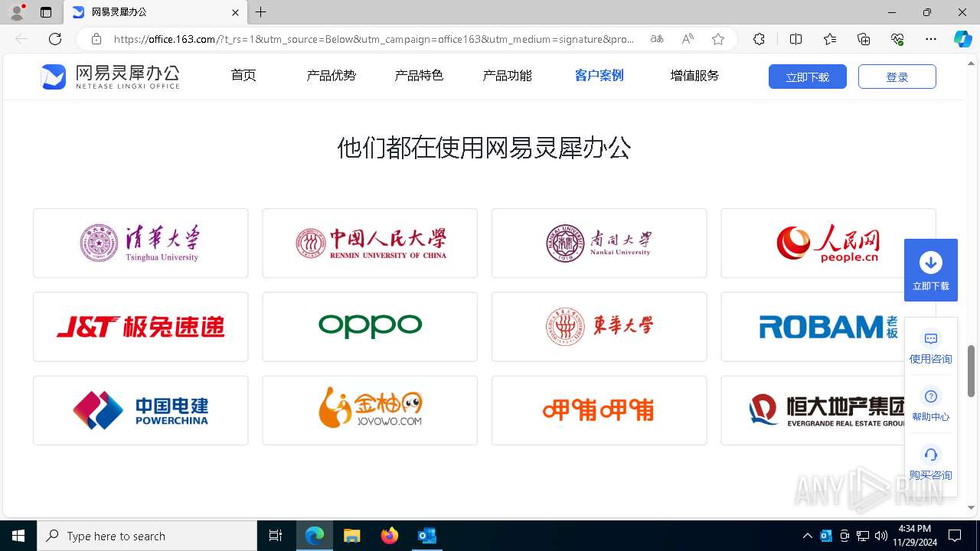The width and height of the screenshot is (980, 551).
Task: Click the site information lock icon
Action: coord(96,39)
